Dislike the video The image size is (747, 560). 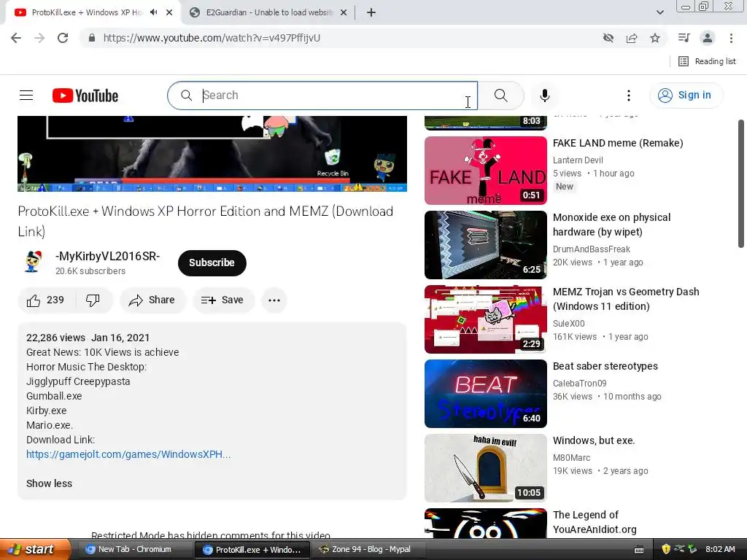[93, 300]
